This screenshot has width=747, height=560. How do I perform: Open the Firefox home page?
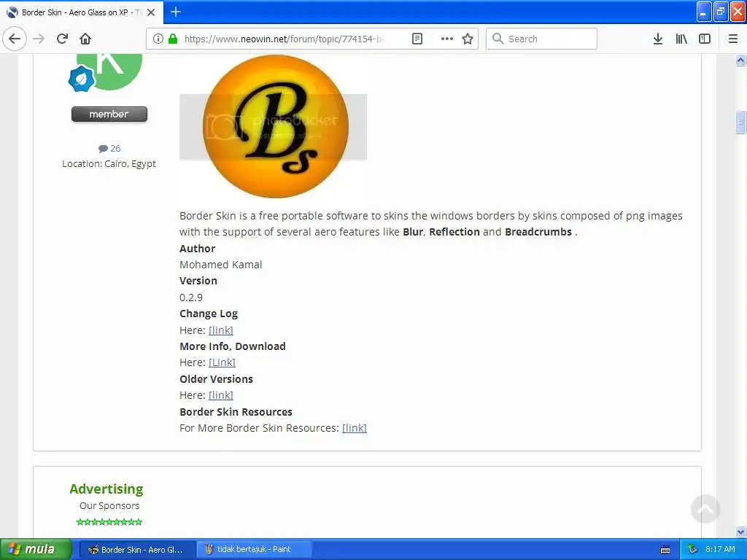(85, 39)
